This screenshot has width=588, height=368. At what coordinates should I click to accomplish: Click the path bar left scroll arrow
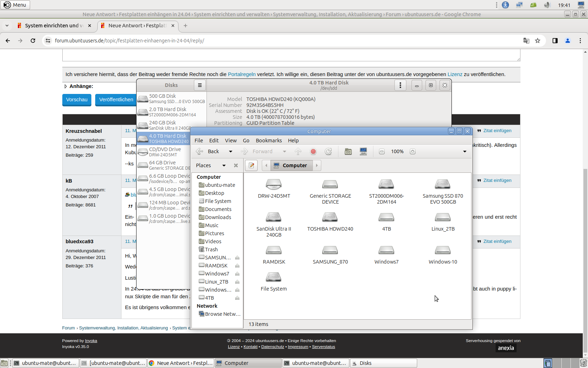point(266,165)
